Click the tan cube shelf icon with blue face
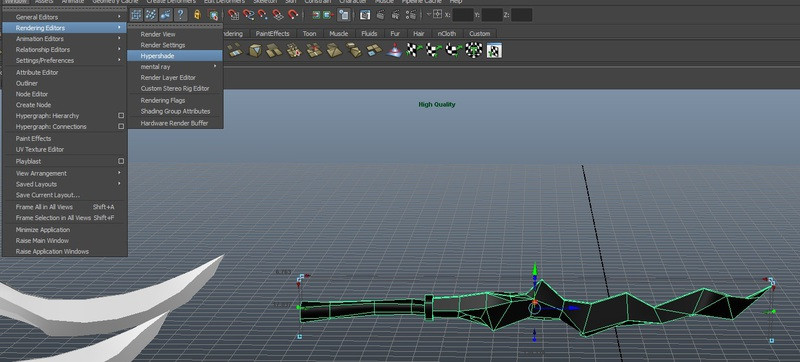This screenshot has width=800, height=362. click(x=256, y=50)
